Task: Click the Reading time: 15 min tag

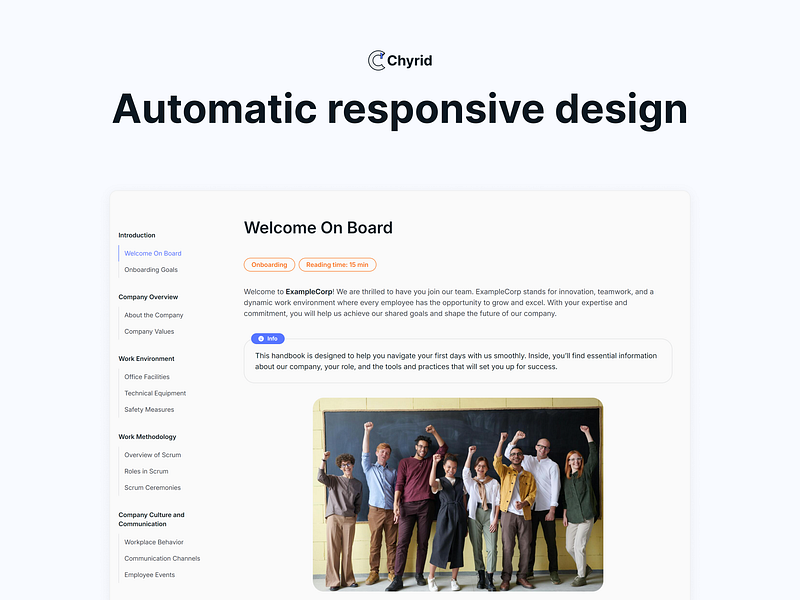Action: click(x=337, y=265)
